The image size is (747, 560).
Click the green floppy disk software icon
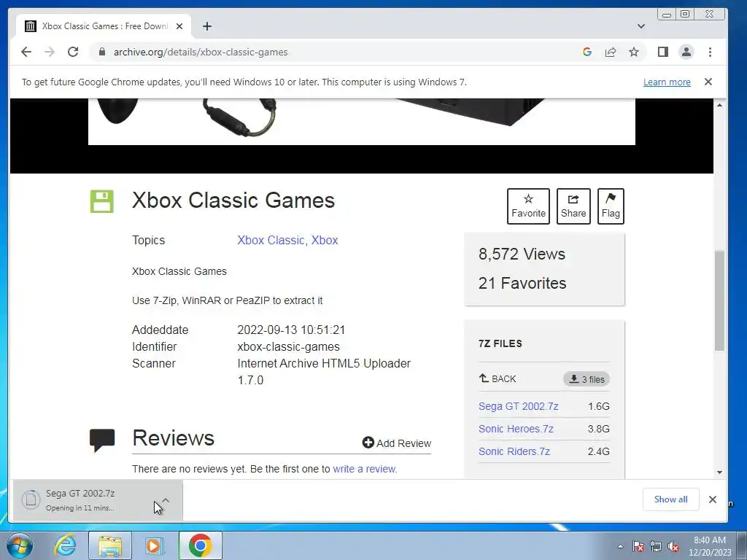click(x=102, y=201)
